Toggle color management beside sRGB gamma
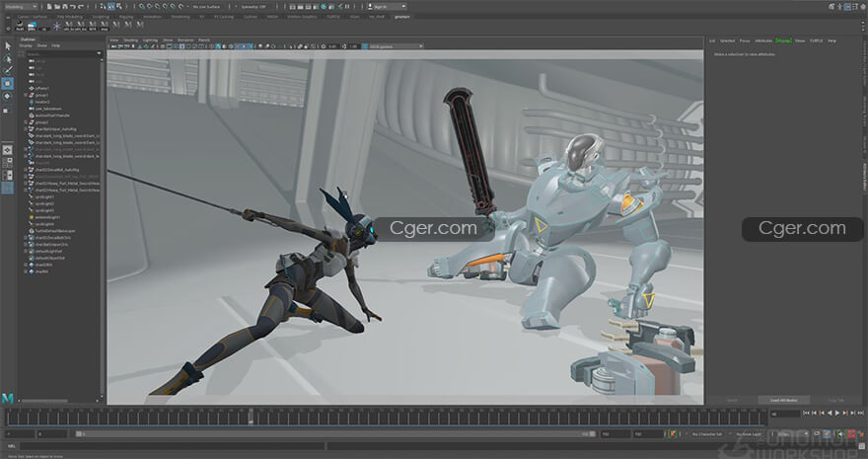 [364, 46]
